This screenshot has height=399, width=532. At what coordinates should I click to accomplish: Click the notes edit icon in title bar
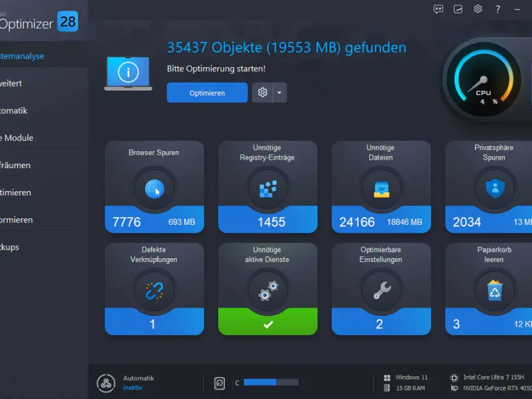[458, 9]
